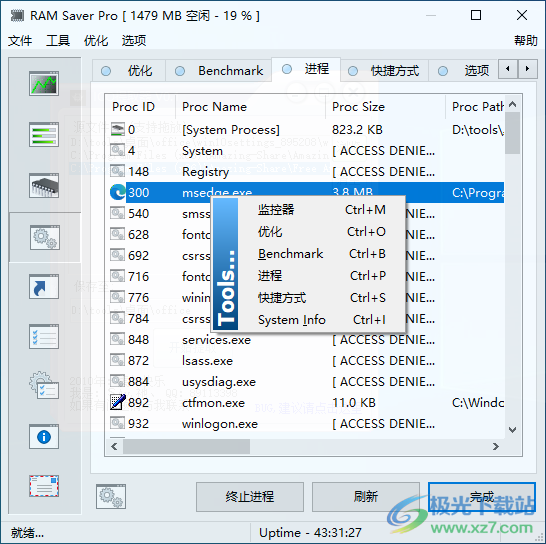This screenshot has height=544, width=546.
Task: Click the 刷新 button
Action: coord(366,497)
